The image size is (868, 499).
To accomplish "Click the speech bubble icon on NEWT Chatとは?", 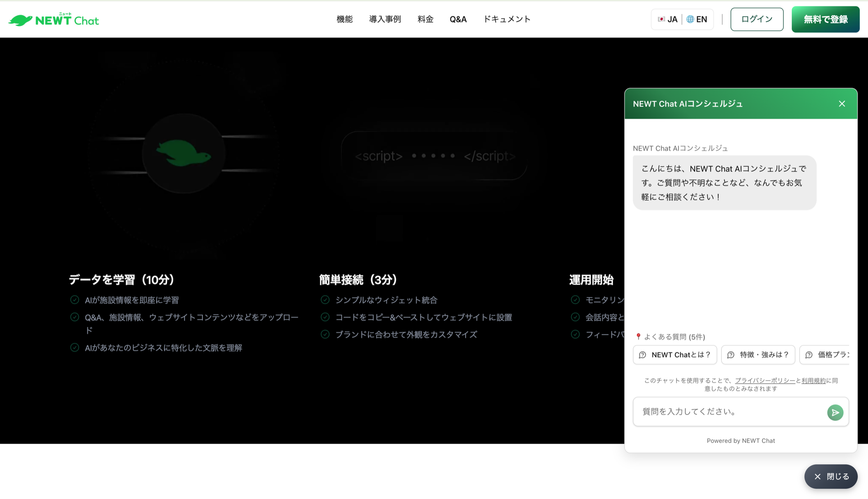I will pos(642,355).
